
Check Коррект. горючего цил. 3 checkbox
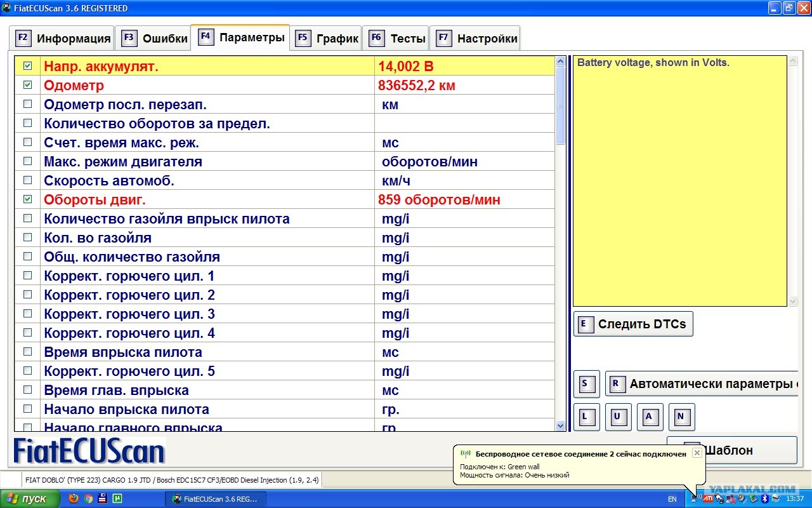tap(27, 314)
